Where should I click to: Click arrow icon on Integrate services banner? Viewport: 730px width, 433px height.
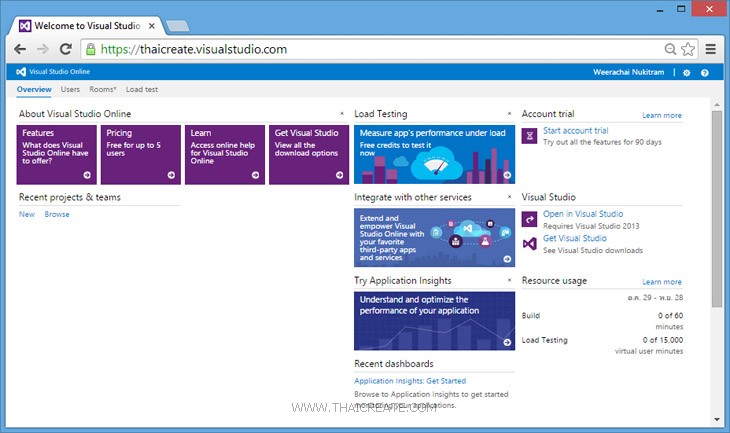coord(507,259)
